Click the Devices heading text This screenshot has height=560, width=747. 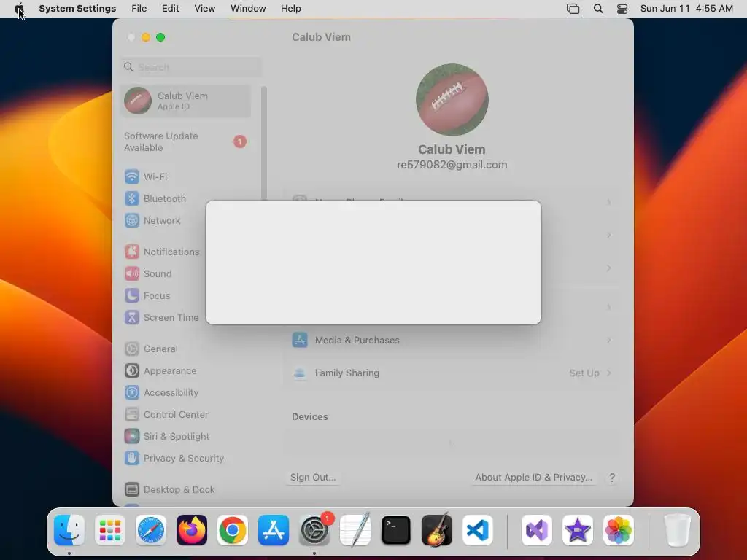(309, 416)
